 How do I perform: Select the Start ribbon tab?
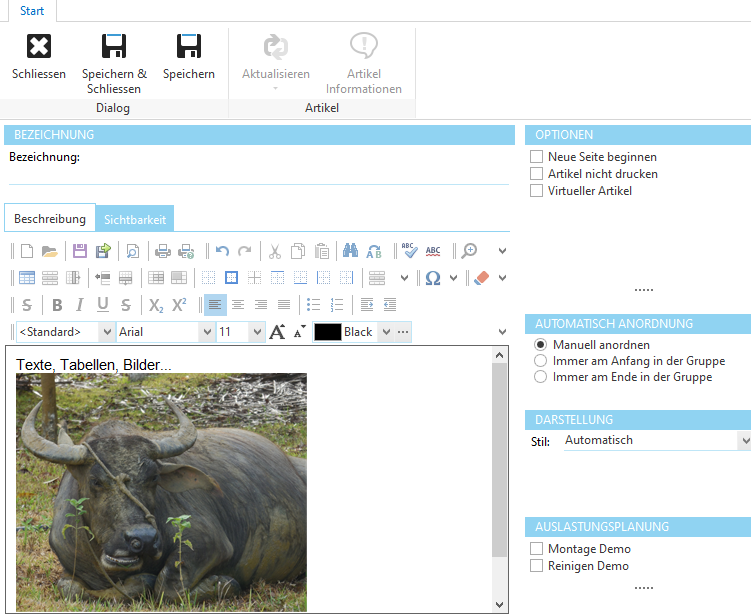click(x=33, y=11)
